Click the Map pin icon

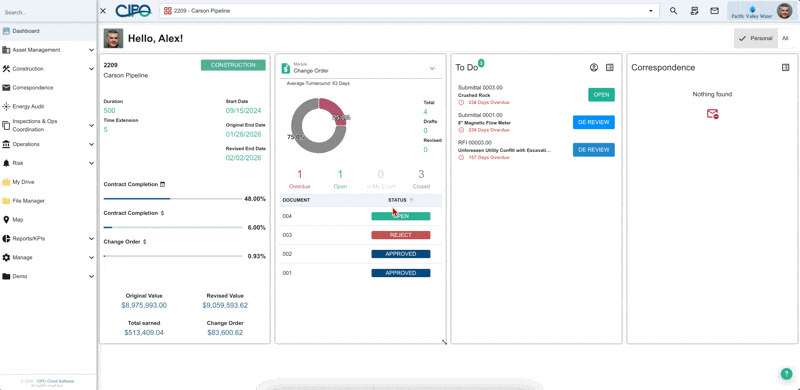point(6,220)
